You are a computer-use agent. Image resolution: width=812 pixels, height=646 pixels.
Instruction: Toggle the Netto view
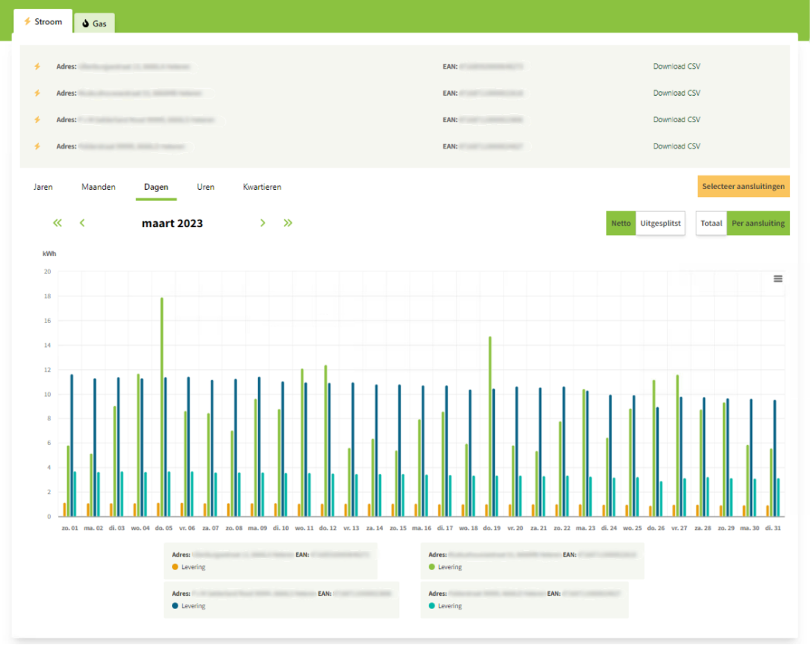tap(620, 223)
